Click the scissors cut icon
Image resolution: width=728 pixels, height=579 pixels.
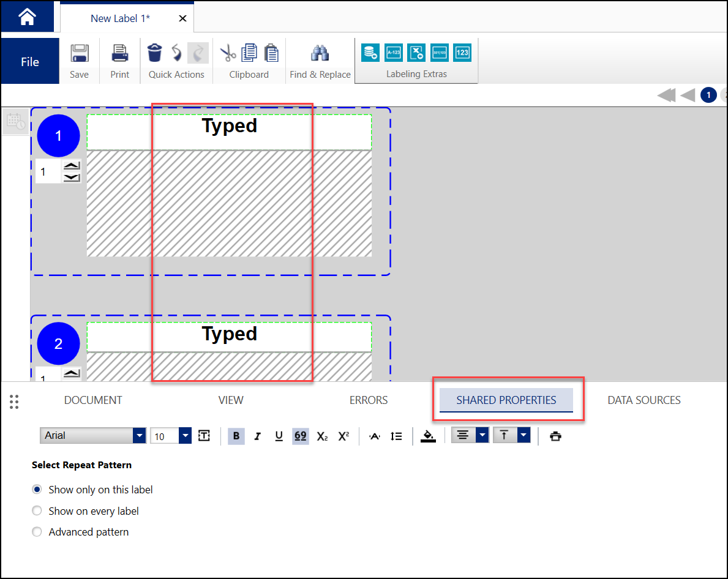click(x=228, y=53)
